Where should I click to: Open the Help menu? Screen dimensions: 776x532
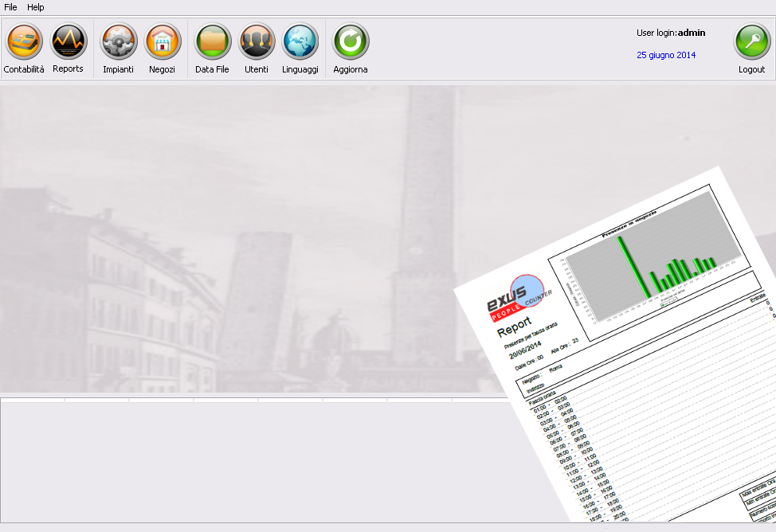(36, 7)
